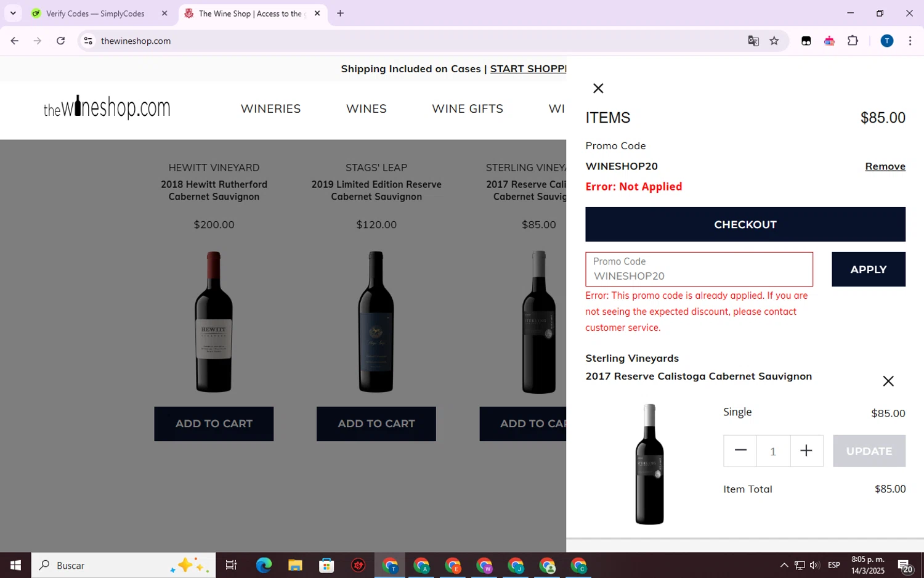Open the Chrome profile T avatar
Viewport: 924px width, 578px height.
pos(887,41)
